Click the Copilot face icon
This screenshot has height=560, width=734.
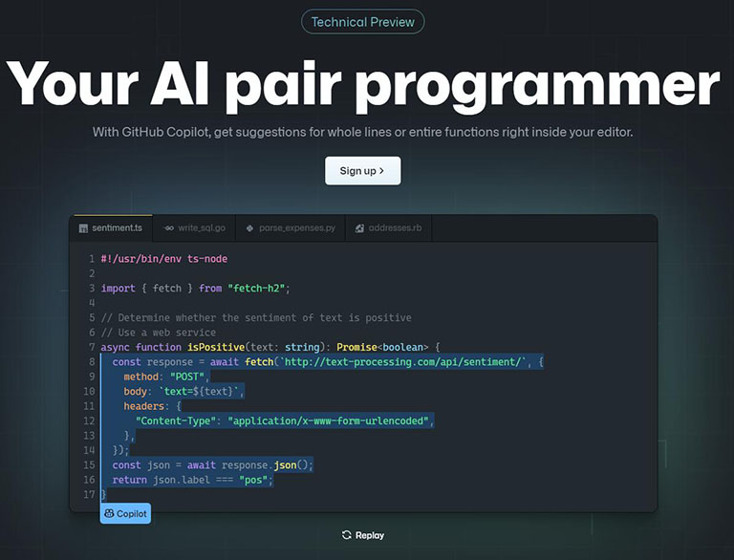click(x=109, y=513)
